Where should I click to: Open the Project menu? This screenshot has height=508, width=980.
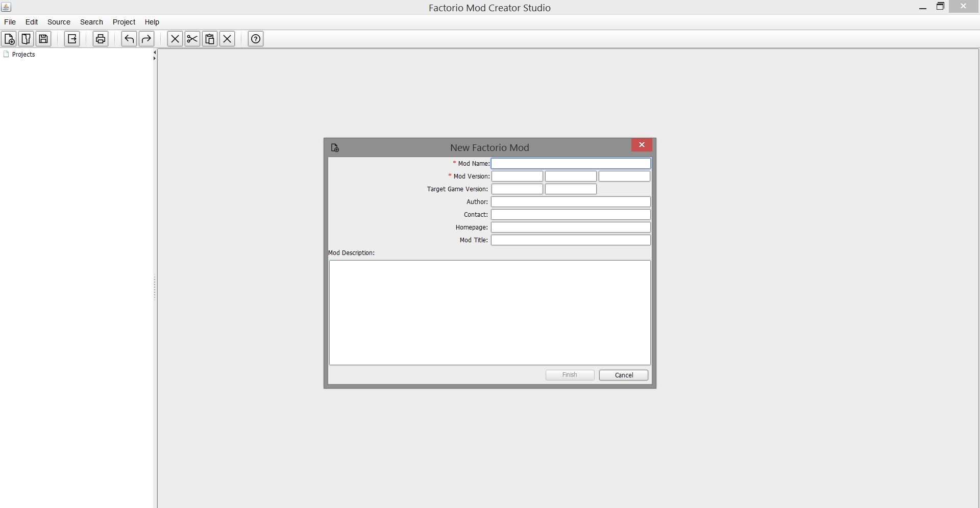coord(124,22)
